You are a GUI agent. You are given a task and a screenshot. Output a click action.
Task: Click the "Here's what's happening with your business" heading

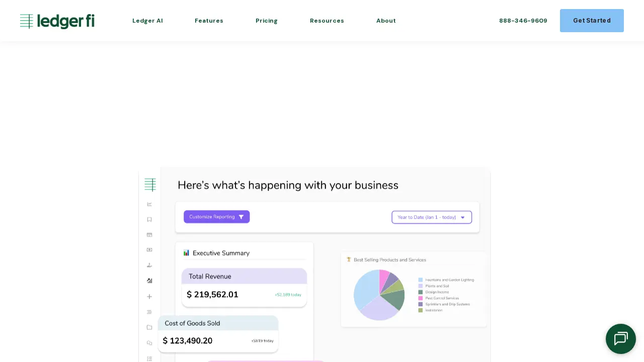288,186
